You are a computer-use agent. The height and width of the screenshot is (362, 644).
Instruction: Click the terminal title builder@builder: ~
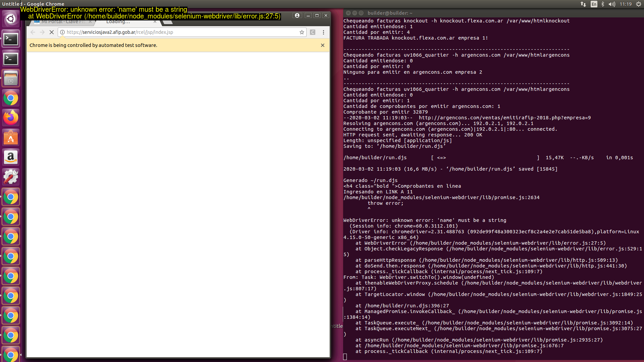(x=390, y=13)
